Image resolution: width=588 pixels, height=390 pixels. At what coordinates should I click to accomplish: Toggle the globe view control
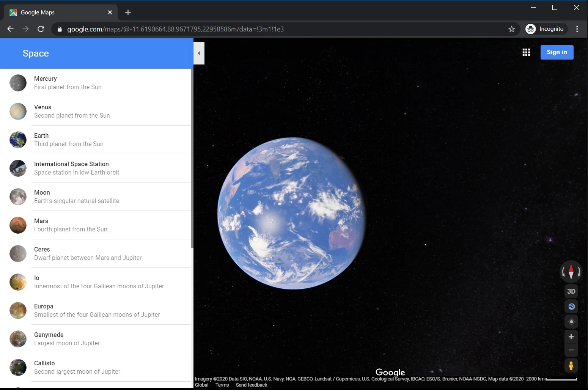click(571, 307)
